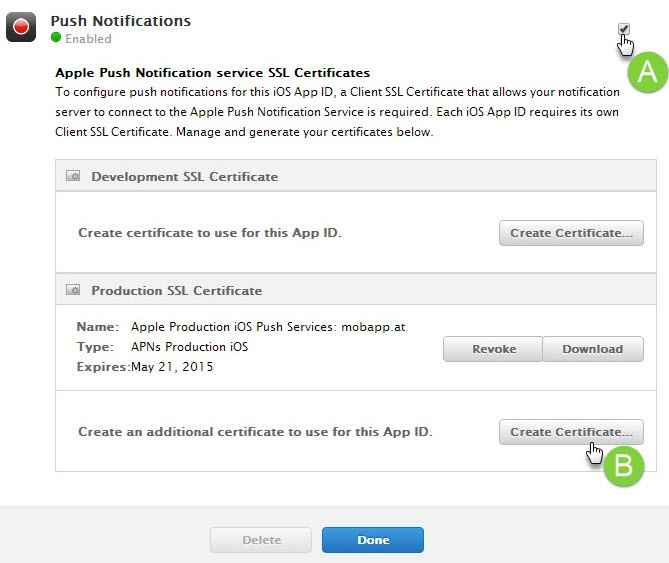
Task: Click the Development SSL Certificate header icon
Action: (x=73, y=176)
